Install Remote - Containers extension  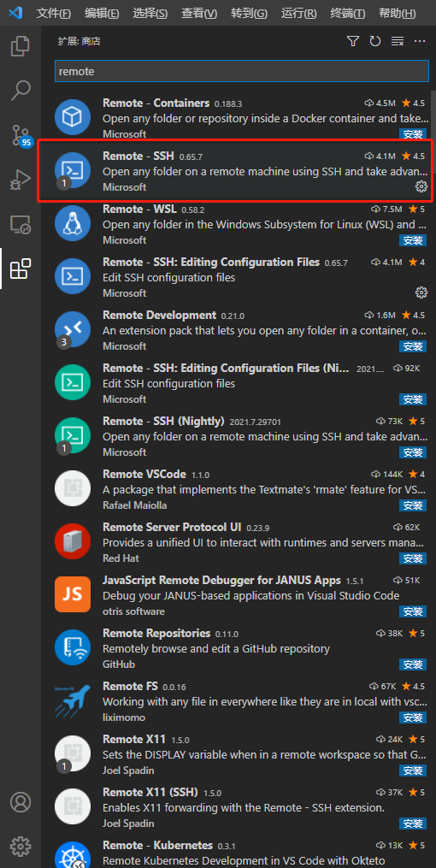(413, 134)
